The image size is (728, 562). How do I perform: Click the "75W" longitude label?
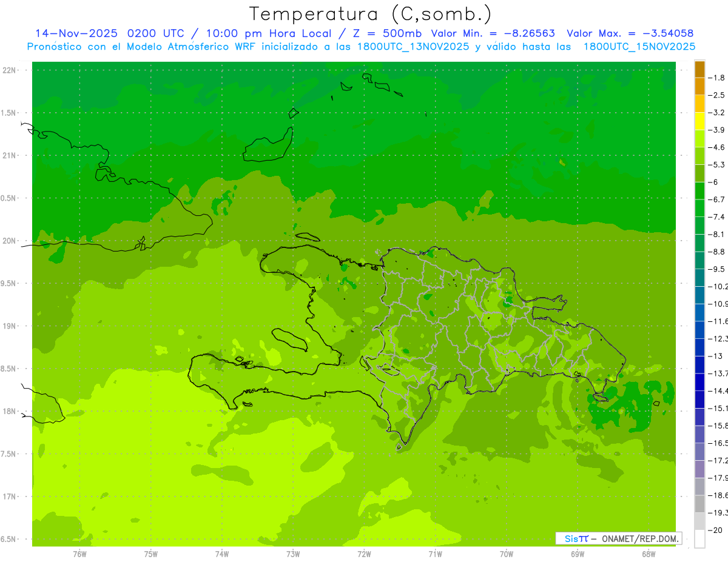point(151,554)
